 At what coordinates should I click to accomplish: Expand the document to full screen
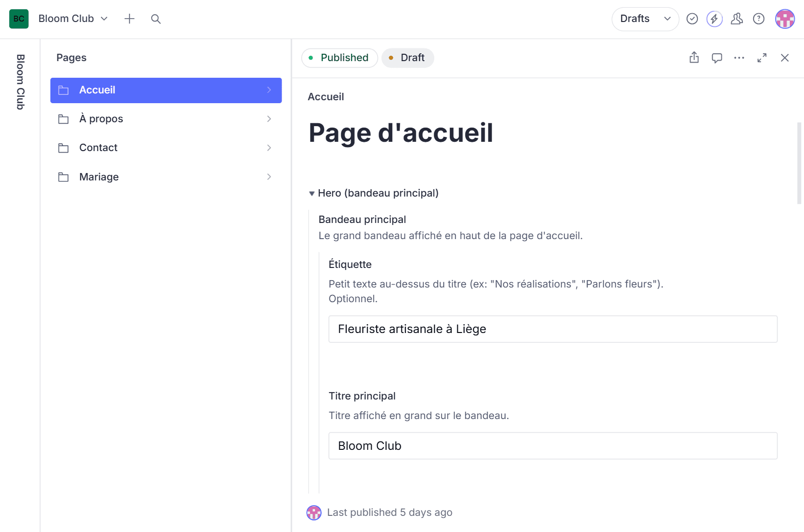pyautogui.click(x=761, y=58)
